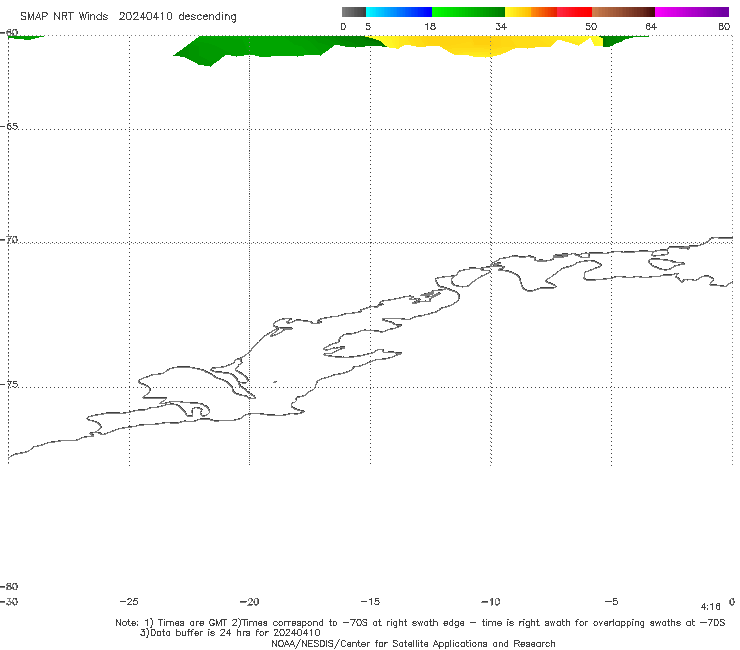Click the latitude label '-65'
The width and height of the screenshot is (740, 650).
pyautogui.click(x=9, y=127)
